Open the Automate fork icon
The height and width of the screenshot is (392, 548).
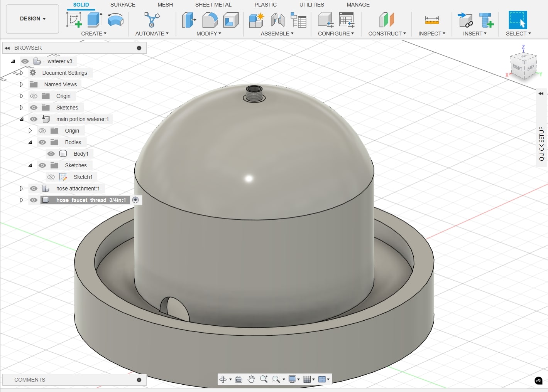(x=152, y=20)
